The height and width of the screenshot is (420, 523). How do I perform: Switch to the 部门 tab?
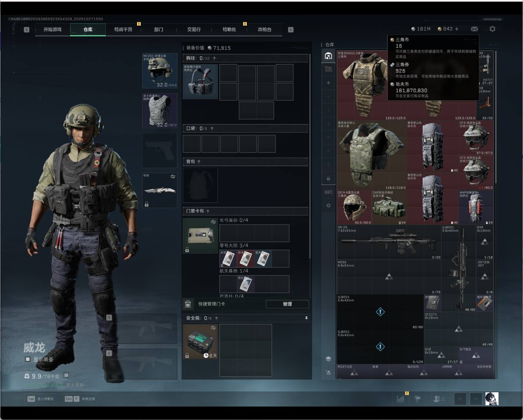coord(159,29)
